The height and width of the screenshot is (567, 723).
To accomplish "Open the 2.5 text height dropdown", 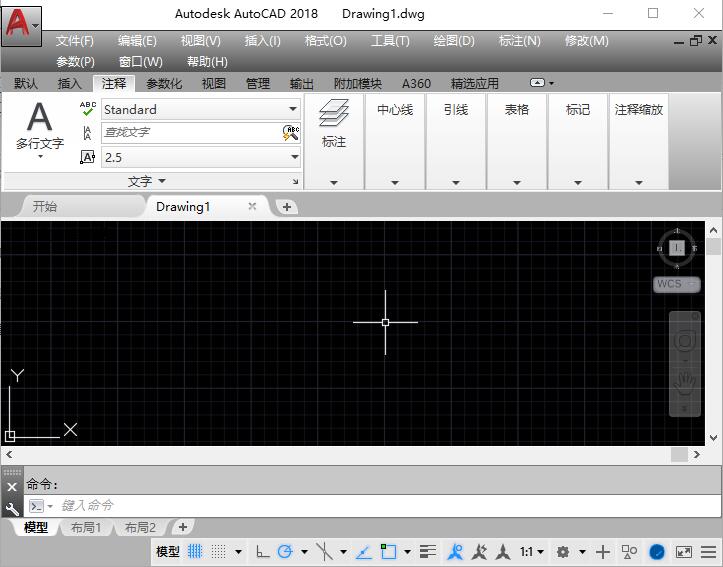I will [x=294, y=157].
